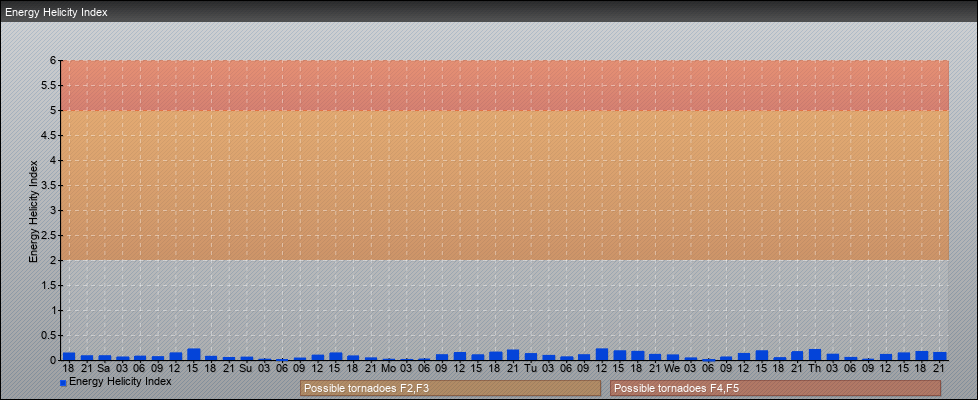
Task: Click the blue bar above the Th label
Action: point(815,354)
